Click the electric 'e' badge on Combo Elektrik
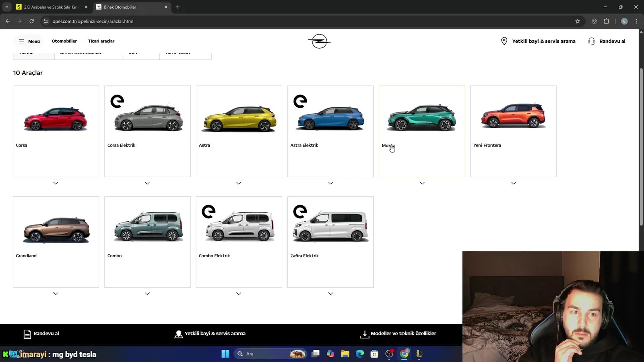 209,212
